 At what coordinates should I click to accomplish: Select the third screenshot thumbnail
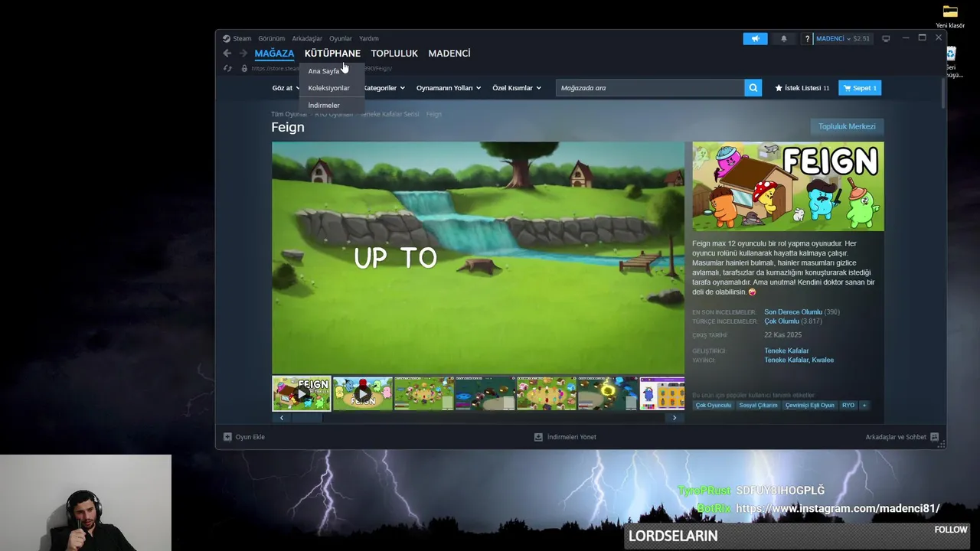point(423,393)
